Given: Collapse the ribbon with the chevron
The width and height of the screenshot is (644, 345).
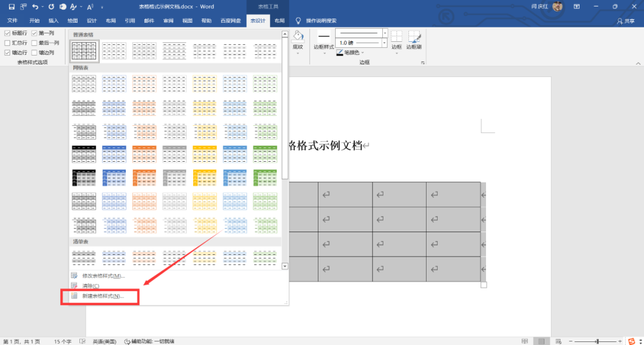Looking at the screenshot, I should coord(638,63).
